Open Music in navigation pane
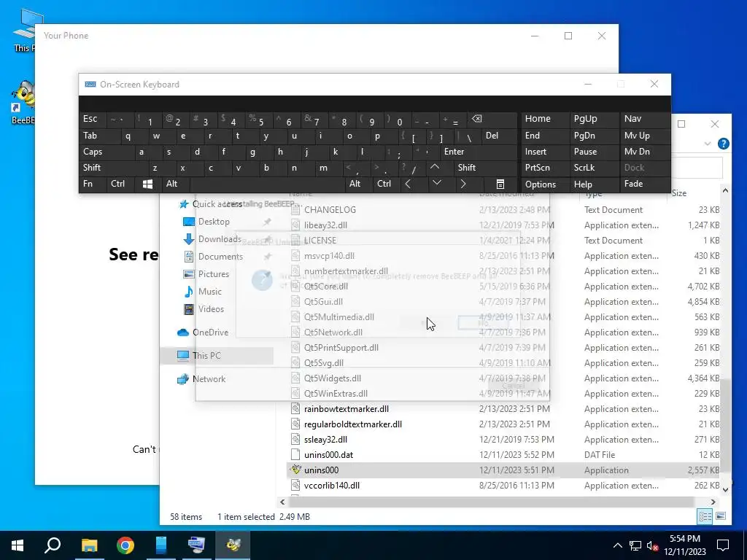 point(209,292)
